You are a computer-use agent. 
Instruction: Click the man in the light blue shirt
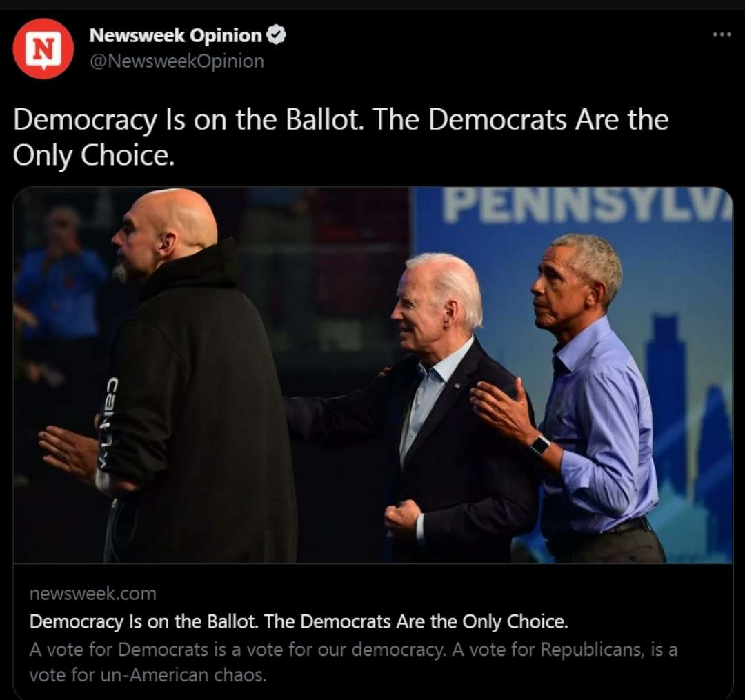pos(584,399)
